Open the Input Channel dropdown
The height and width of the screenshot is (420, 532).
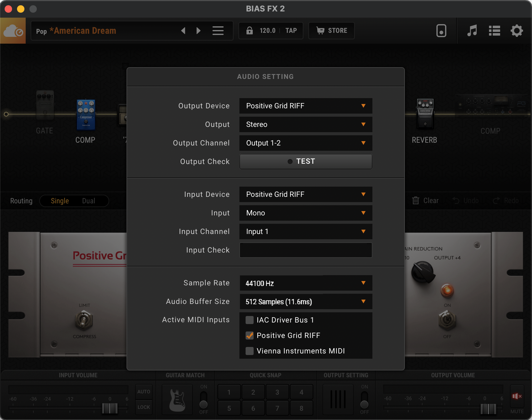tap(306, 232)
